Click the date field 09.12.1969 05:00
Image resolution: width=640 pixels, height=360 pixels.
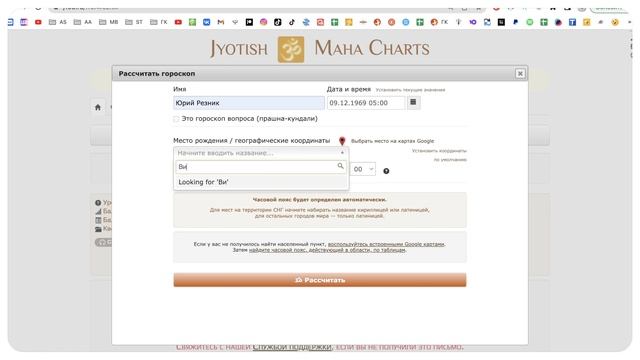coord(366,103)
